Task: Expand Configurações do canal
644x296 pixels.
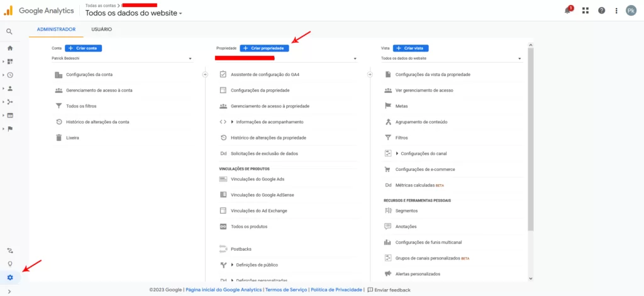Action: 421,153
